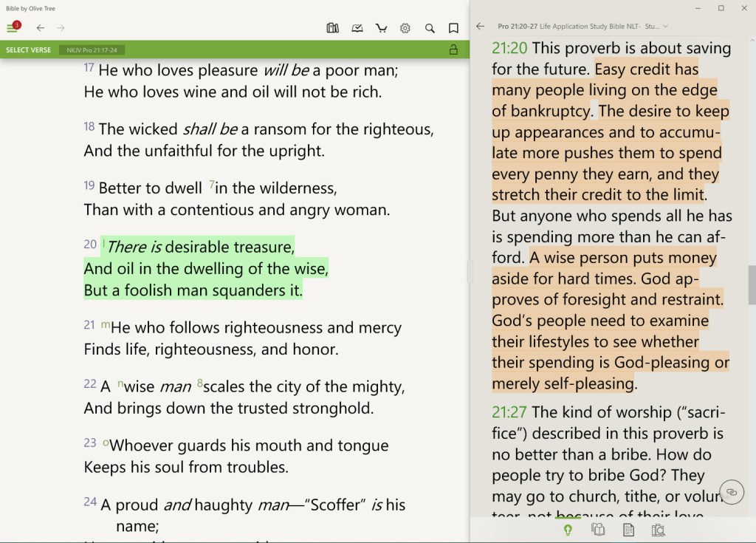
Task: Open the Look Up library search icon
Action: (x=658, y=529)
